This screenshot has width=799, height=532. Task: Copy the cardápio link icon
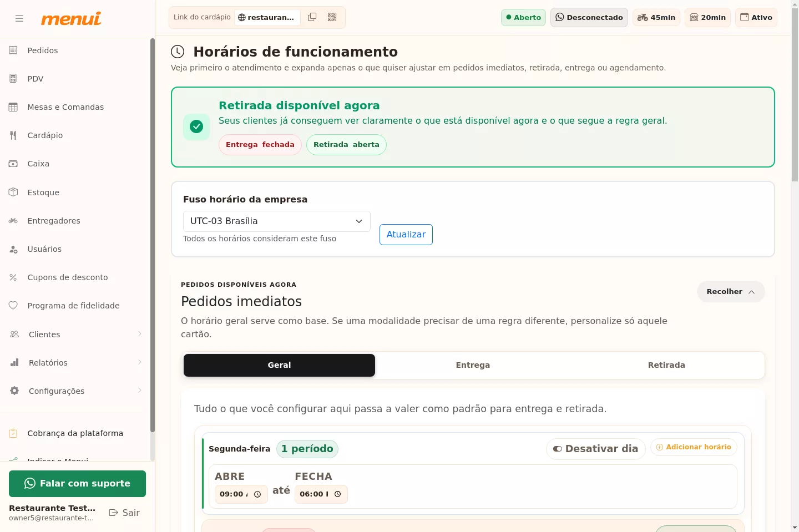click(x=312, y=17)
